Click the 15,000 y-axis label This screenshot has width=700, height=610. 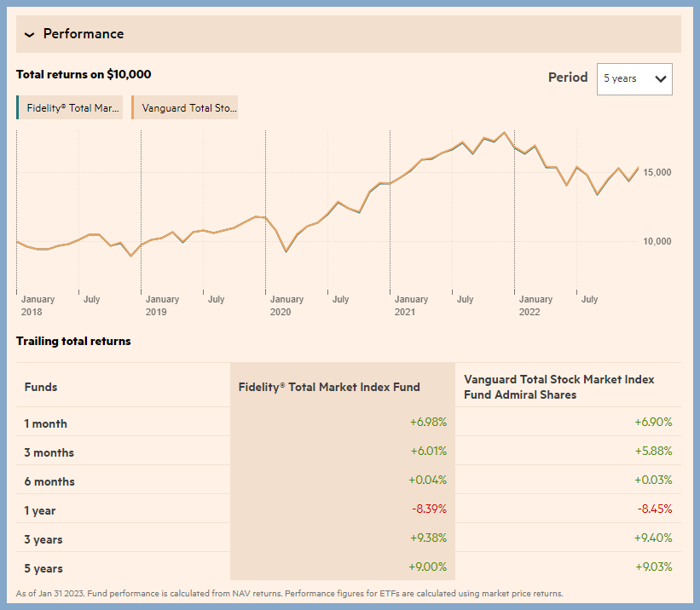click(657, 172)
